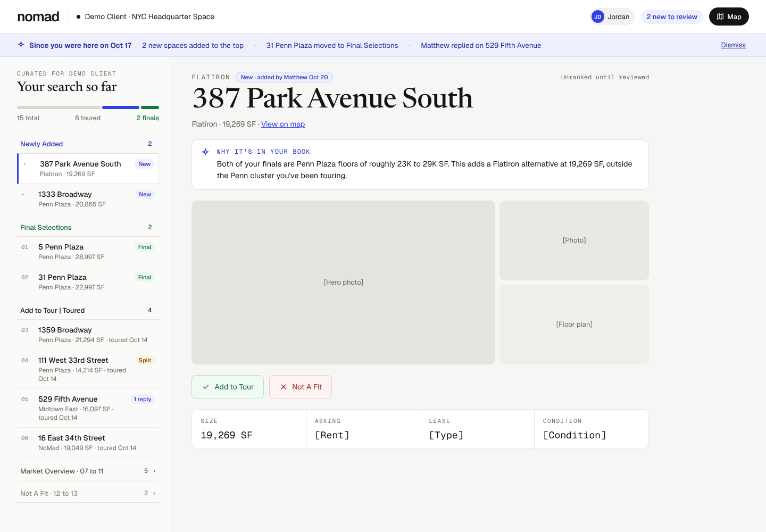
Task: Click the green finals progress bar segment
Action: pos(150,107)
